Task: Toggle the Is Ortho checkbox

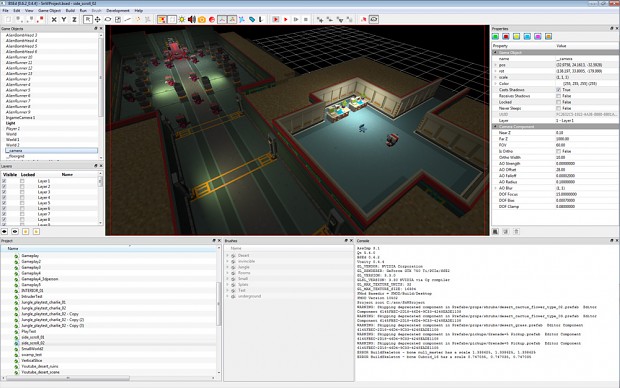Action: click(558, 151)
